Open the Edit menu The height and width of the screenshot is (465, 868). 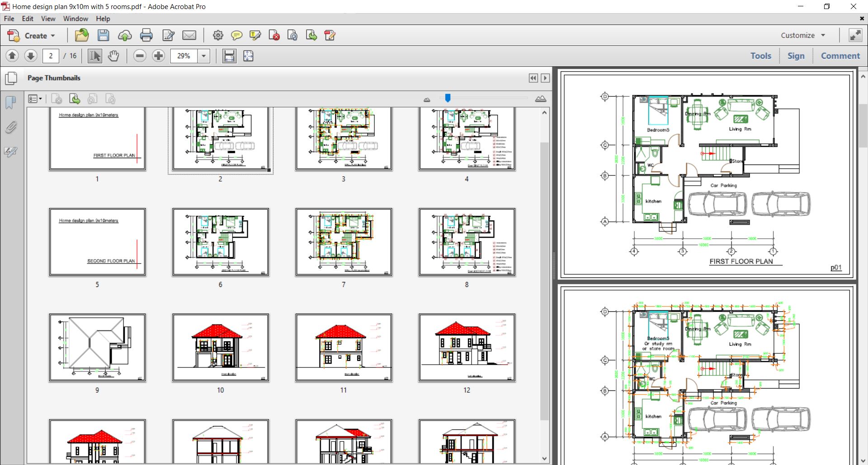pyautogui.click(x=28, y=19)
